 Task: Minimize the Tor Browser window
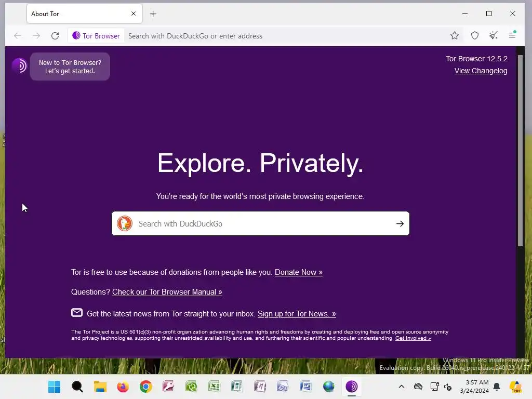pyautogui.click(x=465, y=14)
